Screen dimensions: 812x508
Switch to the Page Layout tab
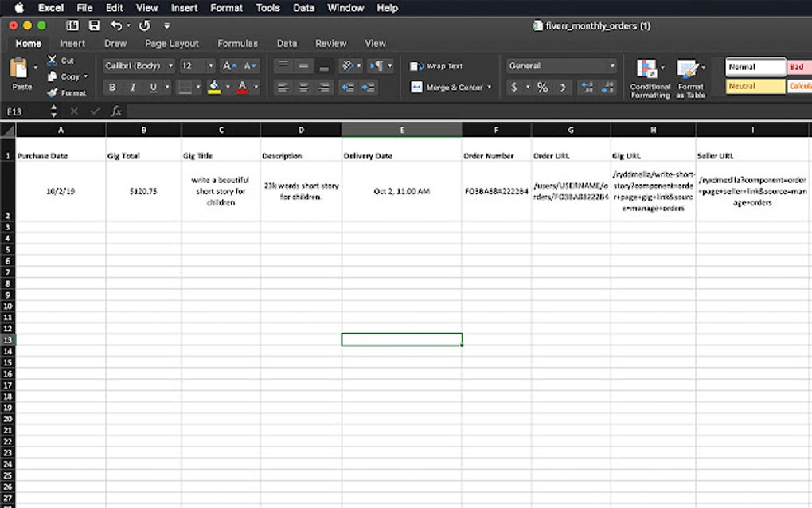pos(171,44)
